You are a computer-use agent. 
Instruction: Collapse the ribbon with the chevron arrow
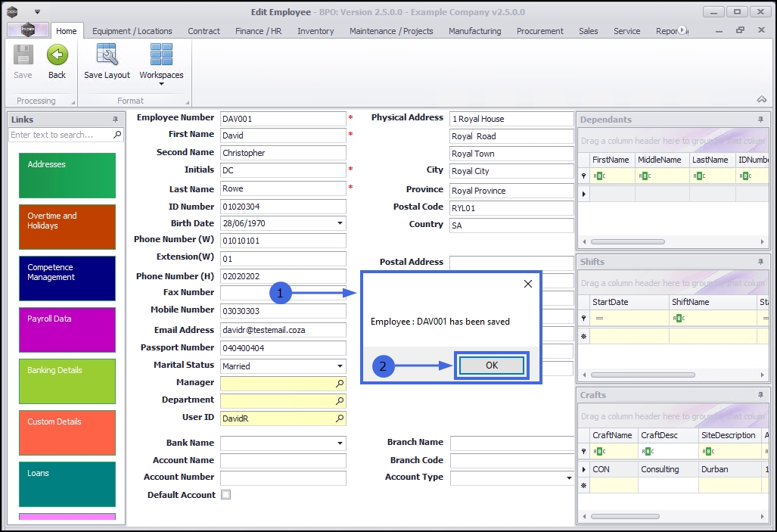pyautogui.click(x=761, y=100)
